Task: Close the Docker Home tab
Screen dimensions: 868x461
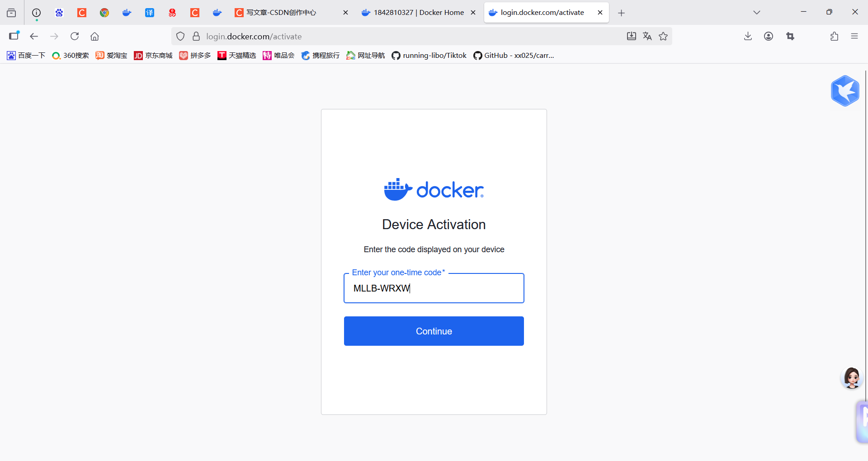Action: pos(473,13)
